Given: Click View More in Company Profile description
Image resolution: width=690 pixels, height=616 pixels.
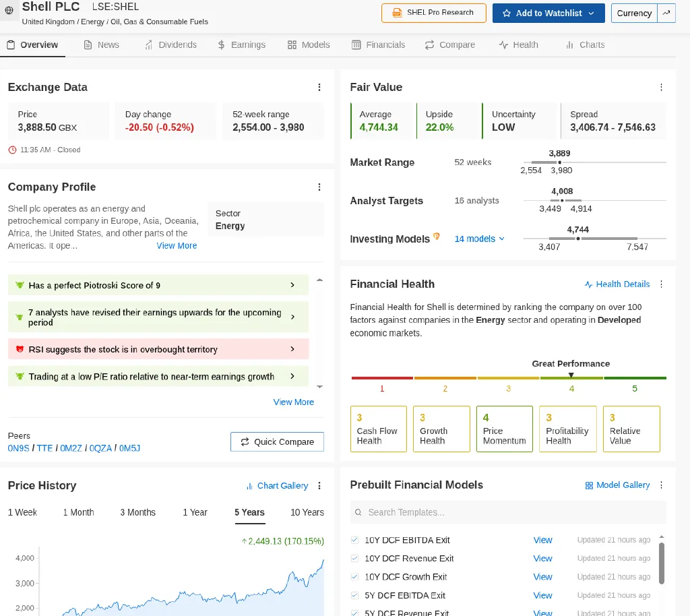Looking at the screenshot, I should [177, 246].
